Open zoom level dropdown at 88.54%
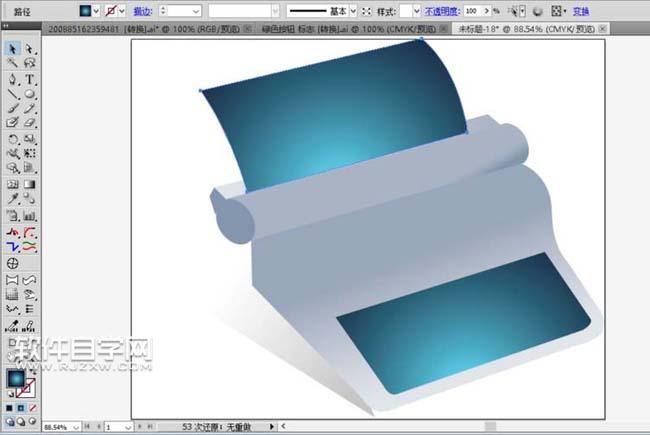 tap(76, 427)
